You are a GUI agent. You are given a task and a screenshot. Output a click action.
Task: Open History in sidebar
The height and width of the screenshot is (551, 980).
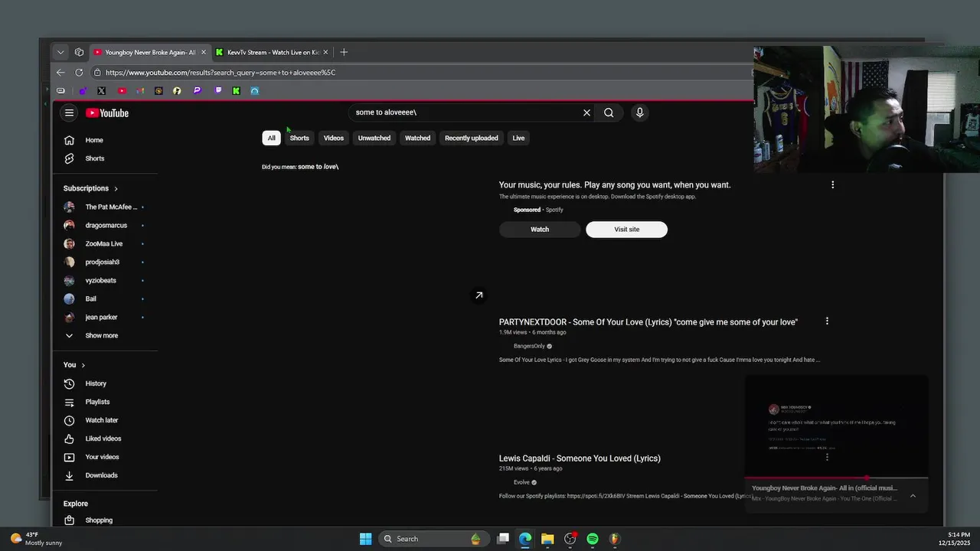(x=105, y=383)
